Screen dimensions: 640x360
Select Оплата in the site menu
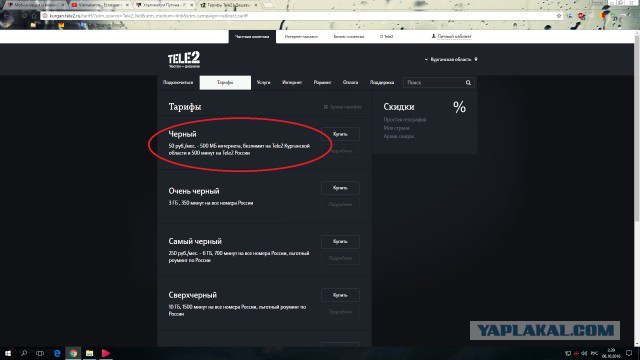[350, 82]
